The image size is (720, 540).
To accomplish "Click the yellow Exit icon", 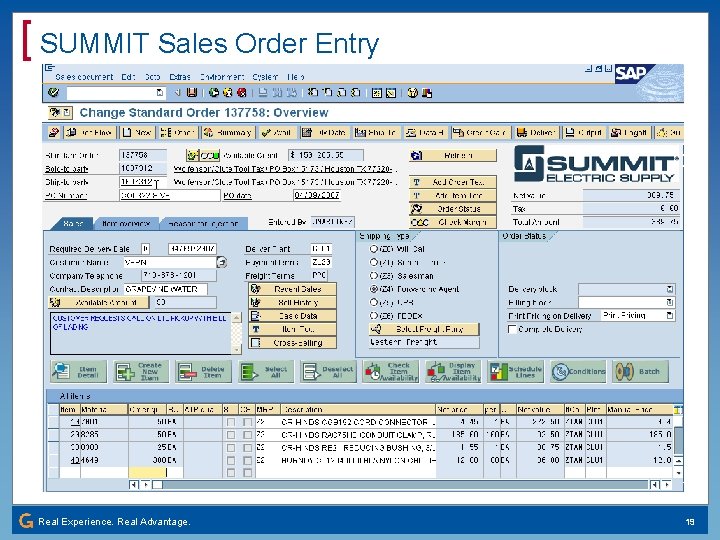I will pyautogui.click(x=227, y=93).
